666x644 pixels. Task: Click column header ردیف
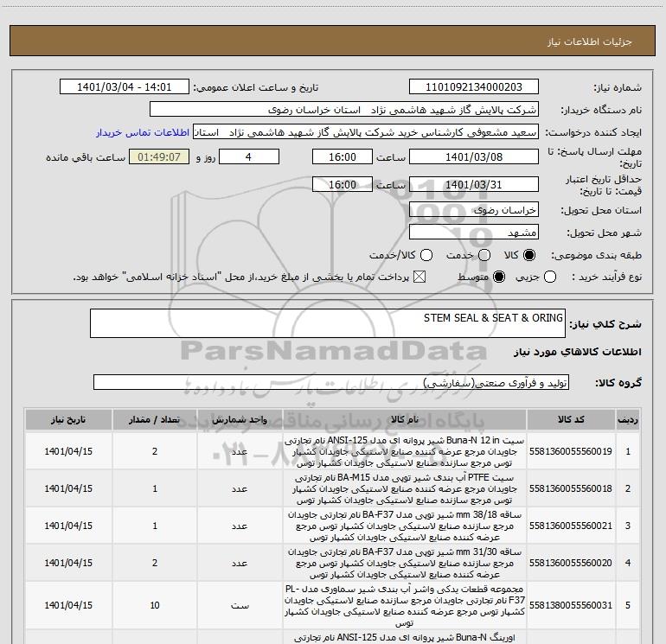[x=628, y=420]
